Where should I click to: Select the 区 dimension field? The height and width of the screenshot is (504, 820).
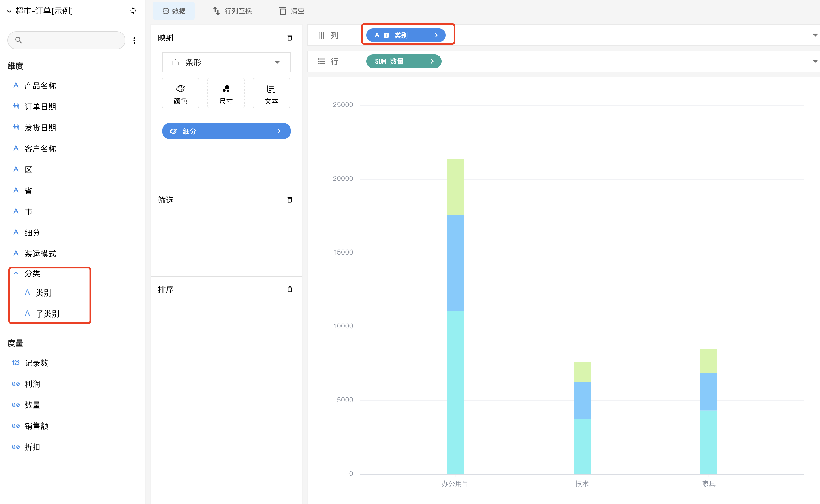pyautogui.click(x=28, y=170)
